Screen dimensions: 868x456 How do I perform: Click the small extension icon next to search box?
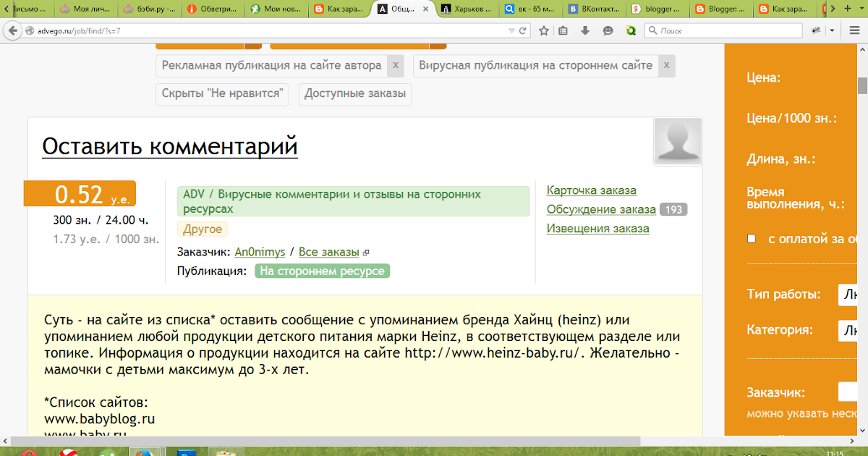coord(817,31)
